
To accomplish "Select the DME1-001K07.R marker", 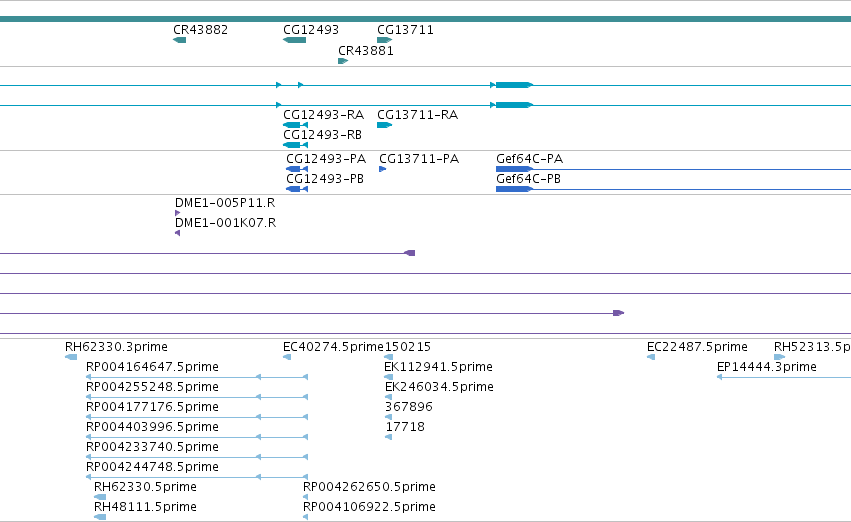I will (177, 233).
